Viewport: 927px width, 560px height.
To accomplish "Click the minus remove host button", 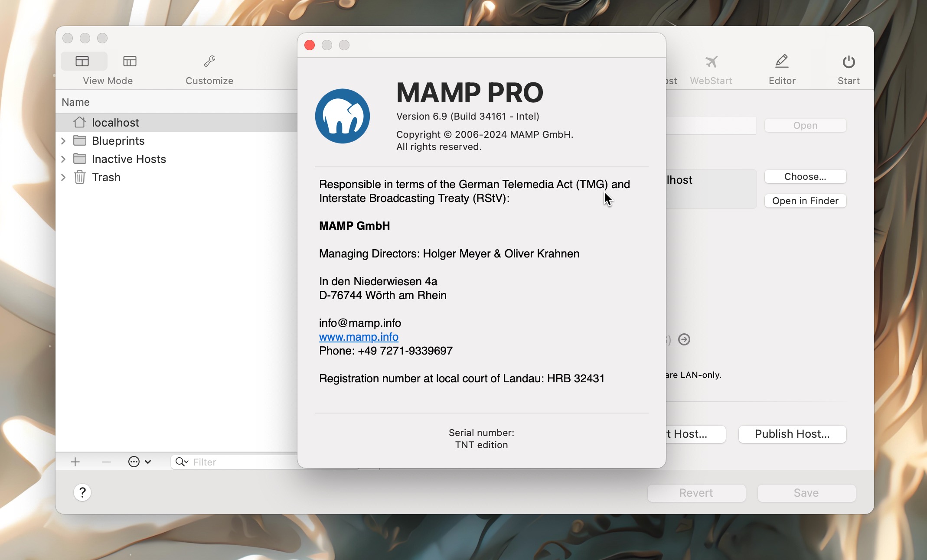I will pos(106,462).
